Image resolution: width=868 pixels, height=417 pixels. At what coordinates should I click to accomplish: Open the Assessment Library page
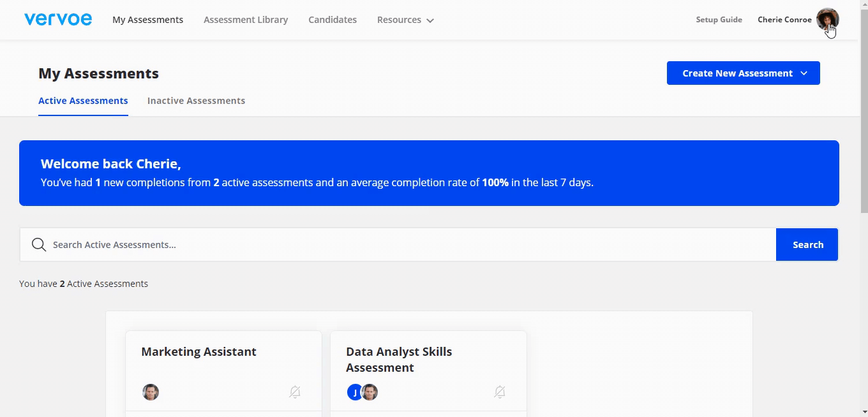pyautogui.click(x=246, y=20)
